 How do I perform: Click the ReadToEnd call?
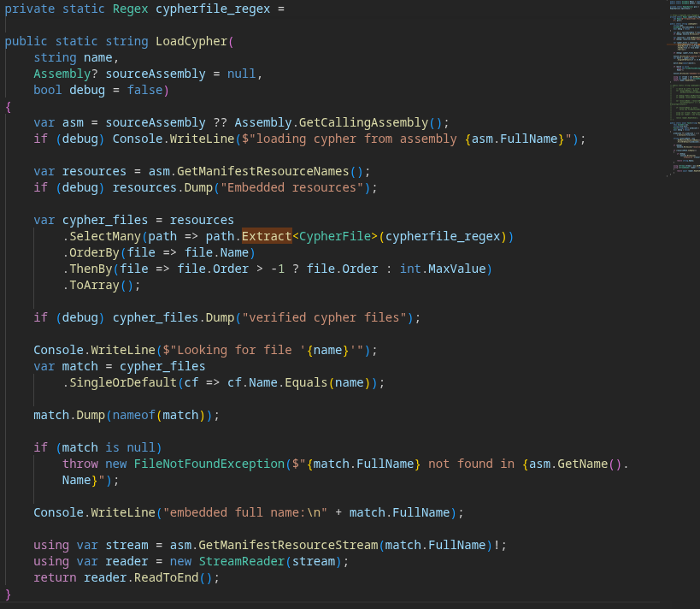[166, 577]
